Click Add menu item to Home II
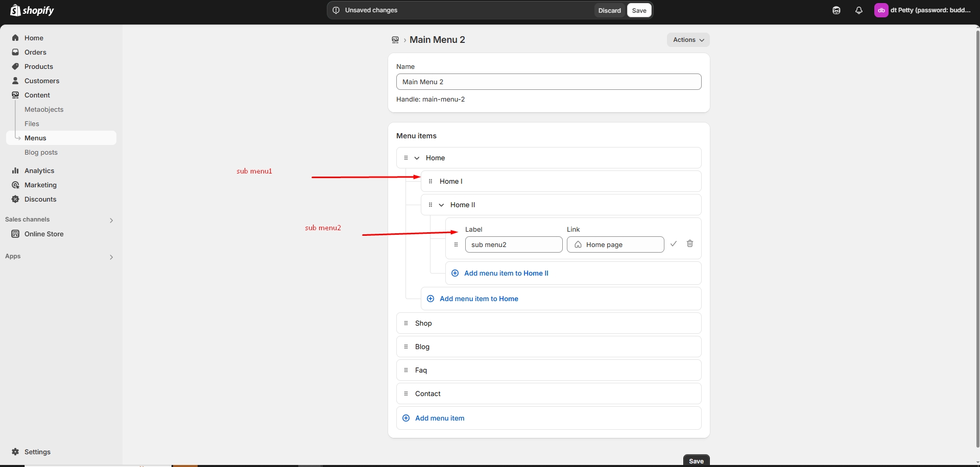This screenshot has width=980, height=467. tap(506, 273)
